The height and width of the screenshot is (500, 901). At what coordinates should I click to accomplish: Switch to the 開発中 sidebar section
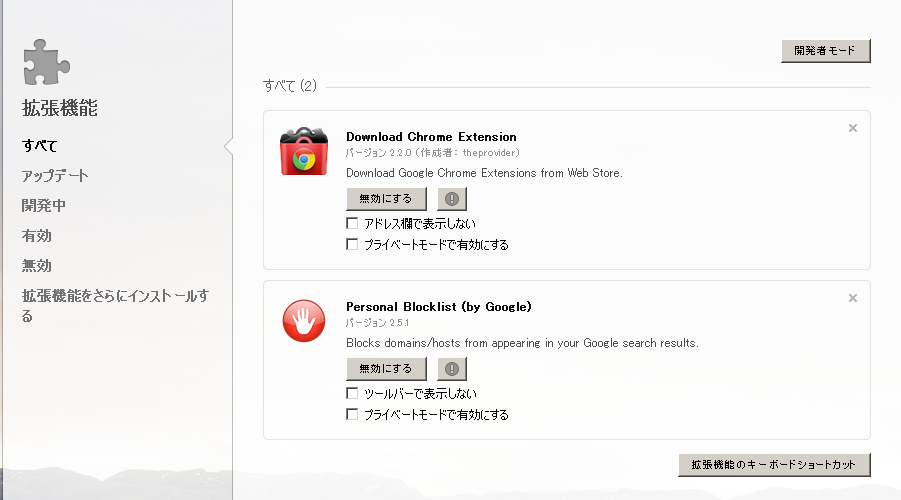[44, 206]
